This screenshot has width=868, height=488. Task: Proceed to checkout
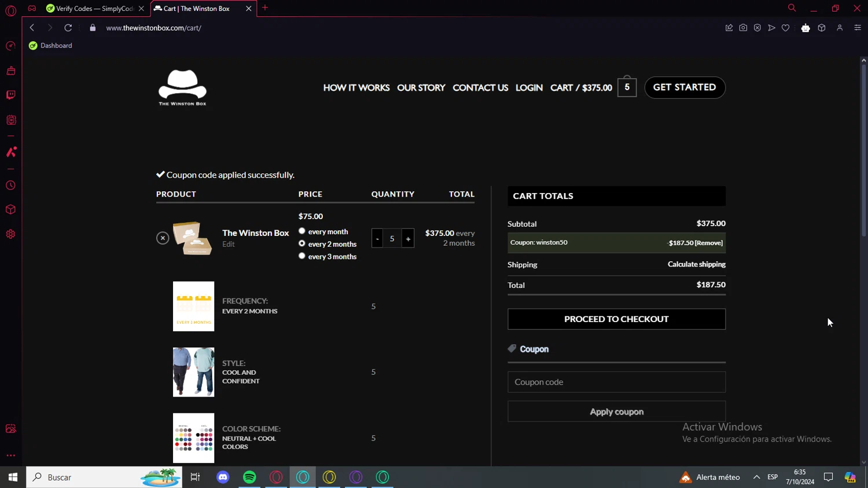tap(616, 319)
